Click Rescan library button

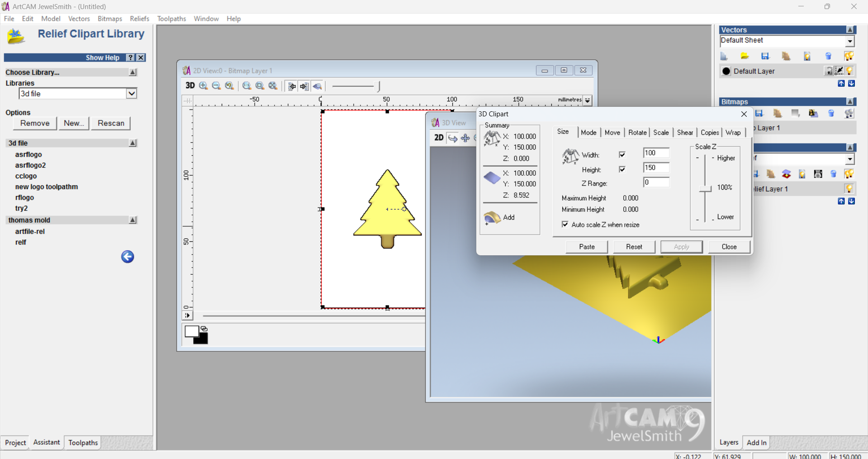pos(111,123)
